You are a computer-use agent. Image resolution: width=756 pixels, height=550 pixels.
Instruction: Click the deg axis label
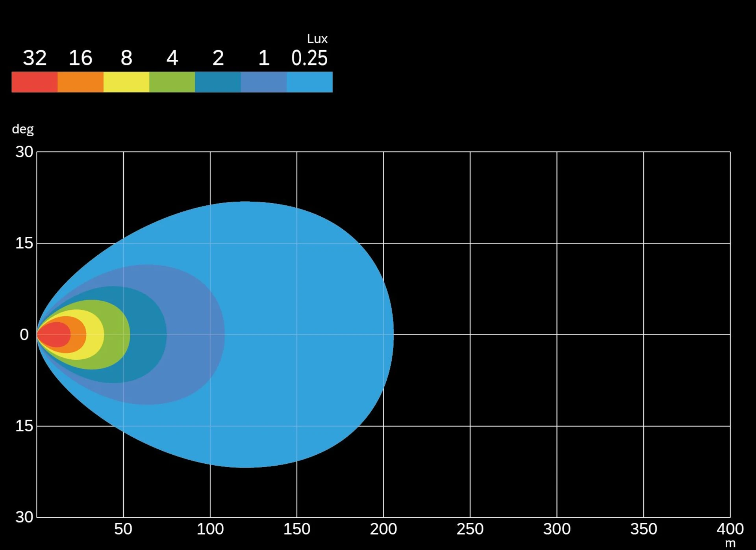pos(23,129)
